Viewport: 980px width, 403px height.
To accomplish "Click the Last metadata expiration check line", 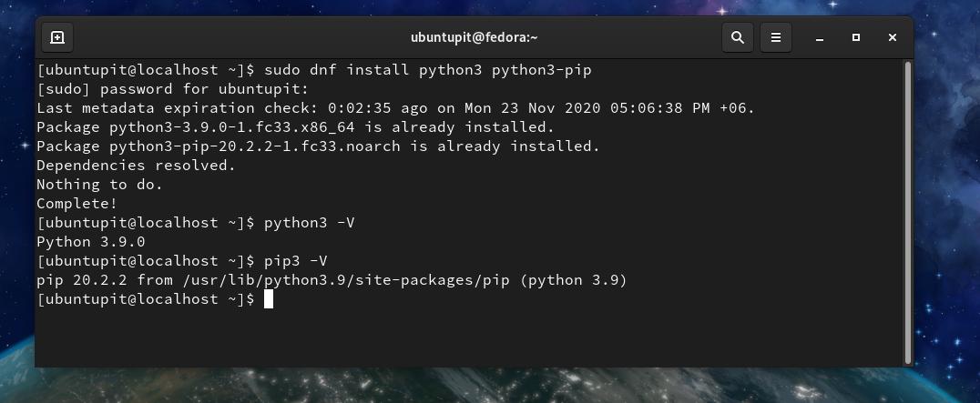I will pos(396,108).
